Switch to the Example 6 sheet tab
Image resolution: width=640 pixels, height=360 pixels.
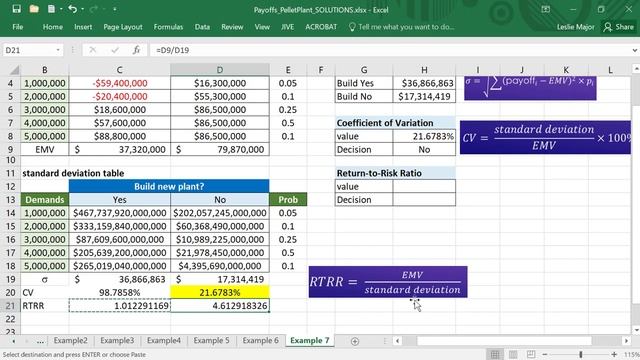260,340
